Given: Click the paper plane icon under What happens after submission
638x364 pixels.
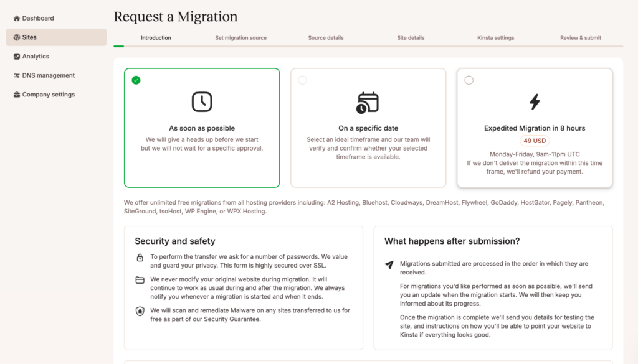Looking at the screenshot, I should click(389, 264).
